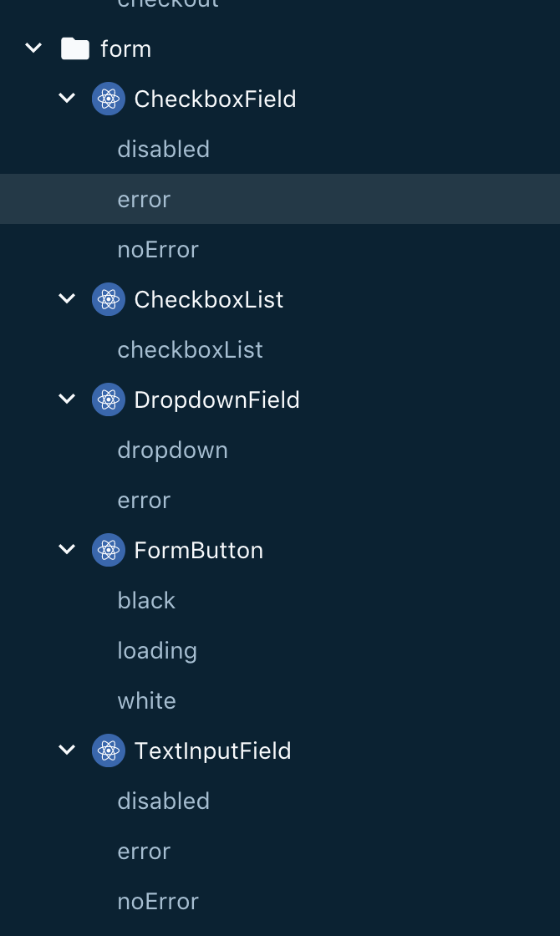Click the React icon beside TextInputField

click(109, 750)
